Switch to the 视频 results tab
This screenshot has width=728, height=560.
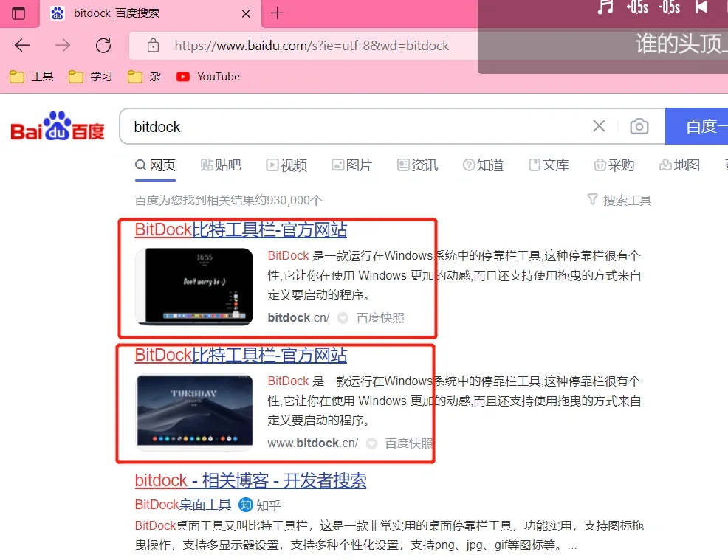point(287,165)
